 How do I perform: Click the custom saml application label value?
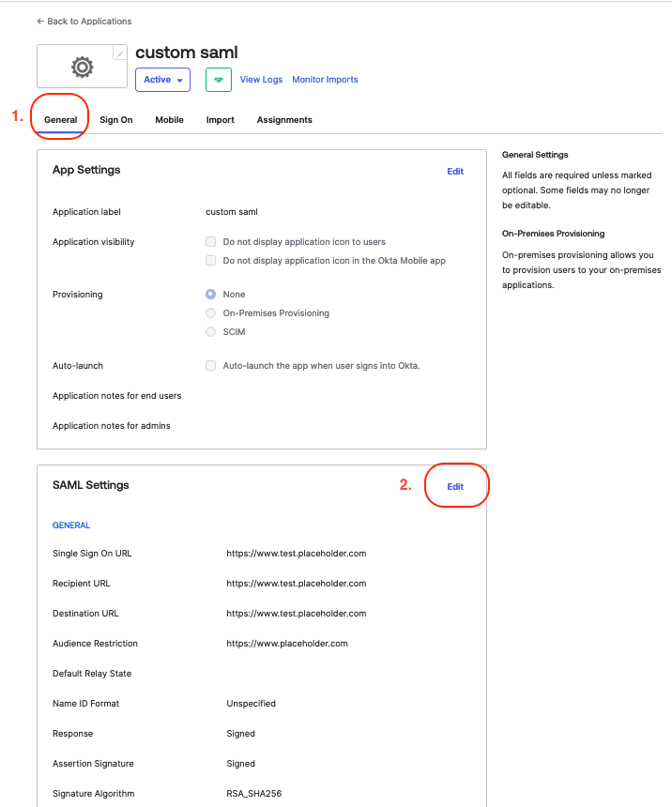pos(232,212)
